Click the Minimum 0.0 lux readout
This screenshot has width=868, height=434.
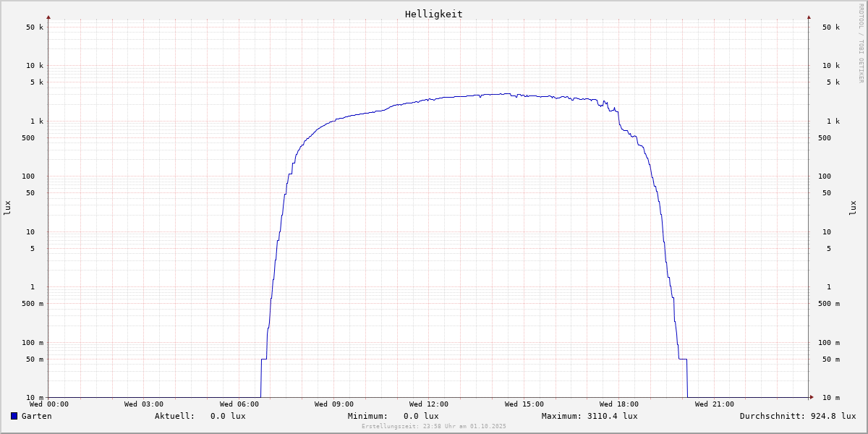click(x=393, y=416)
